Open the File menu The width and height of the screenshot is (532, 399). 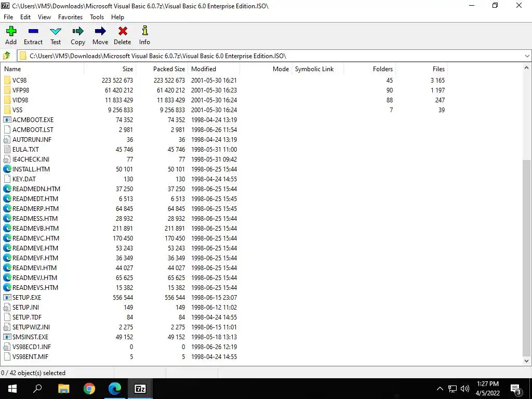(x=8, y=17)
